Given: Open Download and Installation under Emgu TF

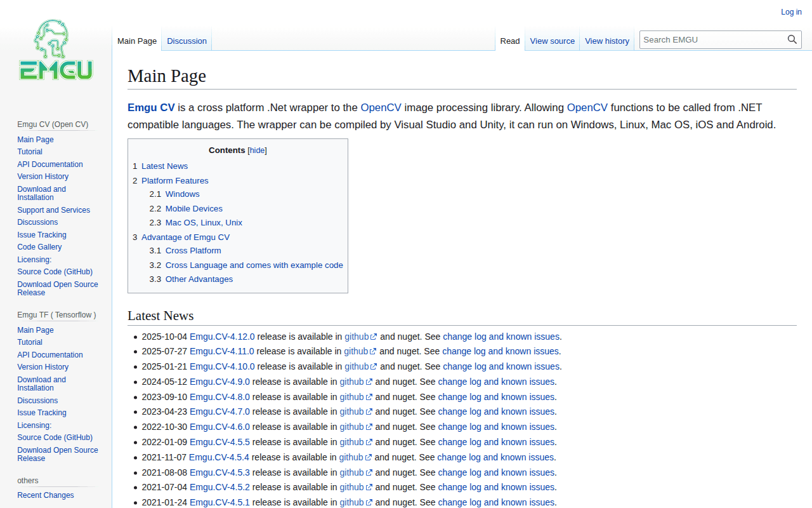Looking at the screenshot, I should pyautogui.click(x=42, y=384).
